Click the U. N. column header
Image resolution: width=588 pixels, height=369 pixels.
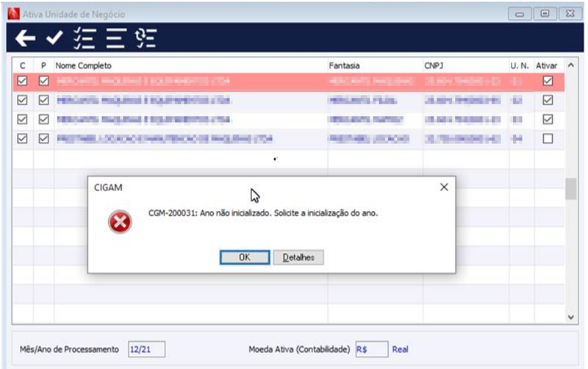tap(520, 65)
